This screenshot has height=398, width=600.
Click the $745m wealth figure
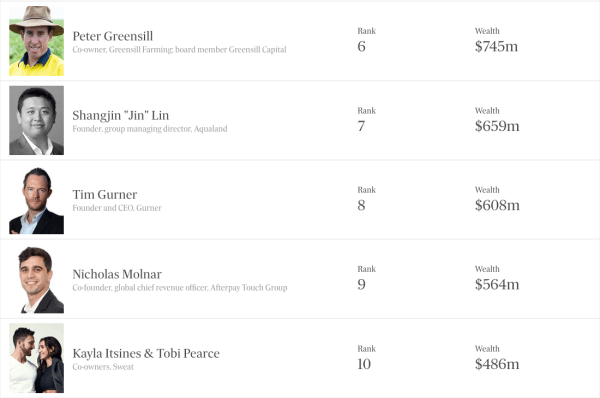(x=496, y=46)
